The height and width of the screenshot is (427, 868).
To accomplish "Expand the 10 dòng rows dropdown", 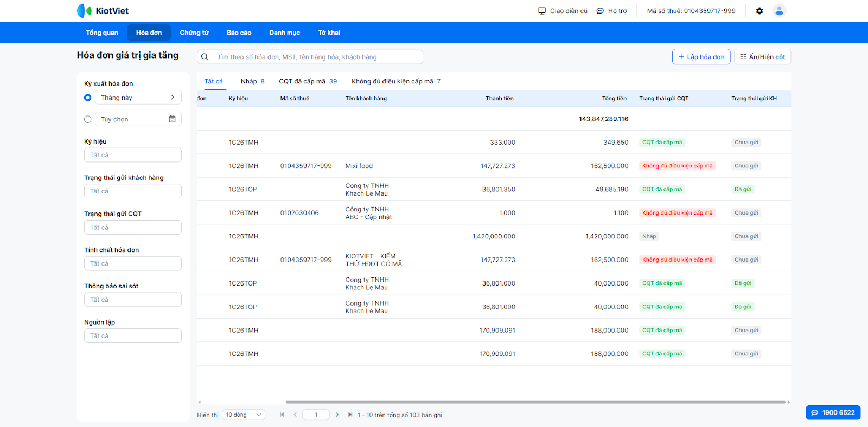I will 244,415.
